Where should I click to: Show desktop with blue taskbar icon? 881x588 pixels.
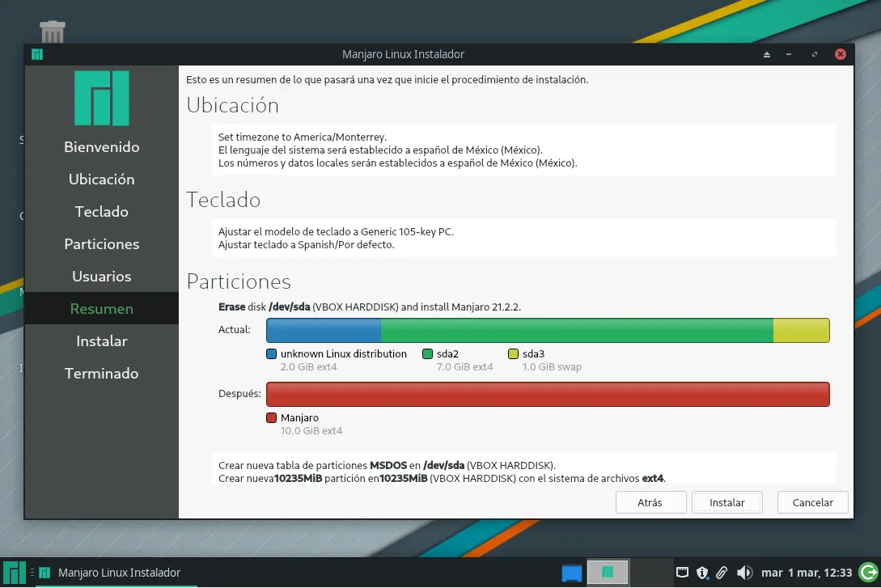571,573
